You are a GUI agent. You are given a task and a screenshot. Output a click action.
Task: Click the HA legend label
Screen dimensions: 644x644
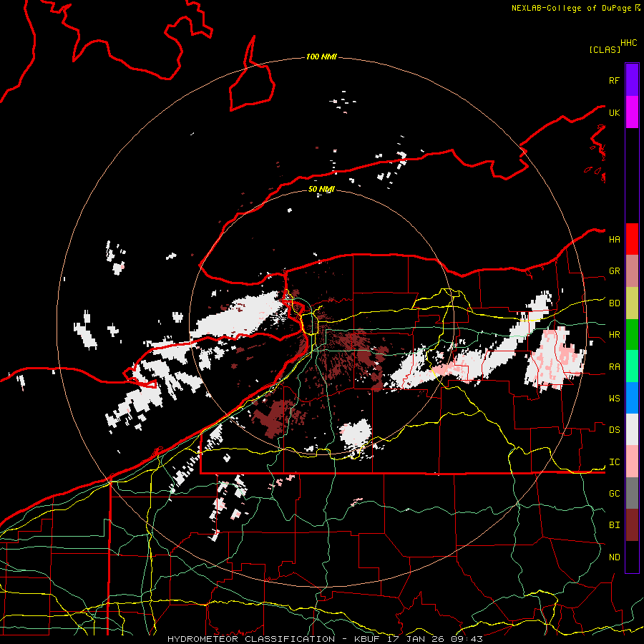[x=614, y=240]
